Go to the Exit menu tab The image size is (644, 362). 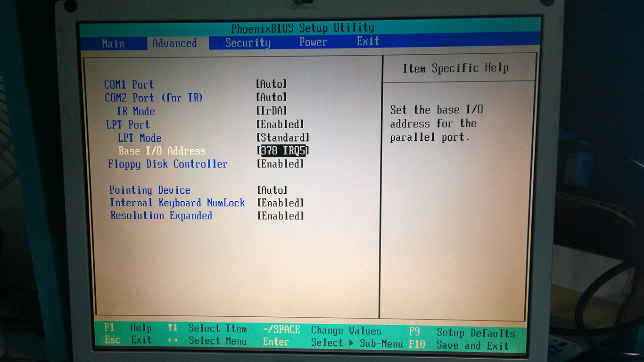pos(368,41)
